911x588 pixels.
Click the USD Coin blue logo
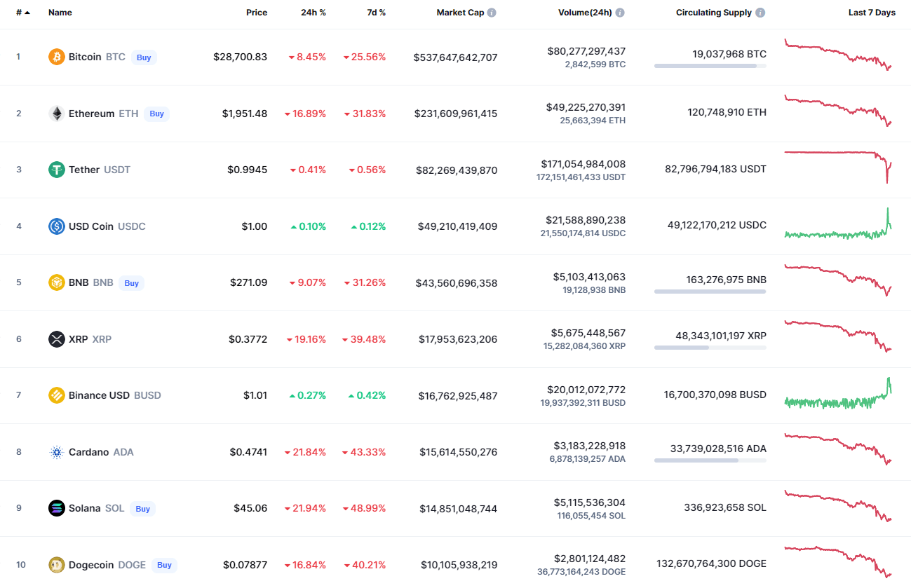pyautogui.click(x=57, y=226)
